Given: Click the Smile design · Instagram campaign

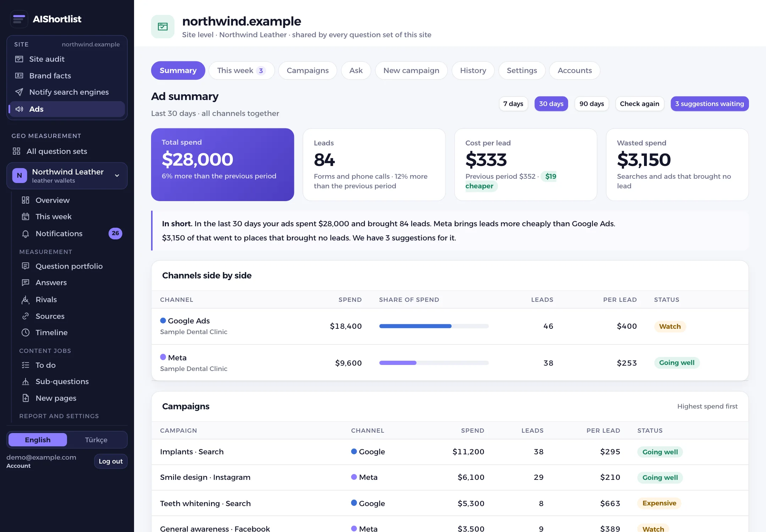Looking at the screenshot, I should click(205, 477).
